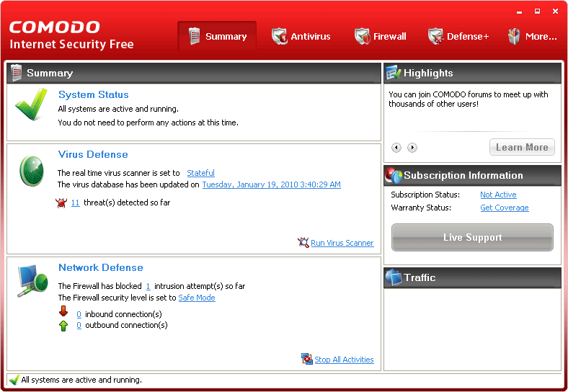Click the status bar green checkmark icon
This screenshot has width=568, height=392.
14,380
